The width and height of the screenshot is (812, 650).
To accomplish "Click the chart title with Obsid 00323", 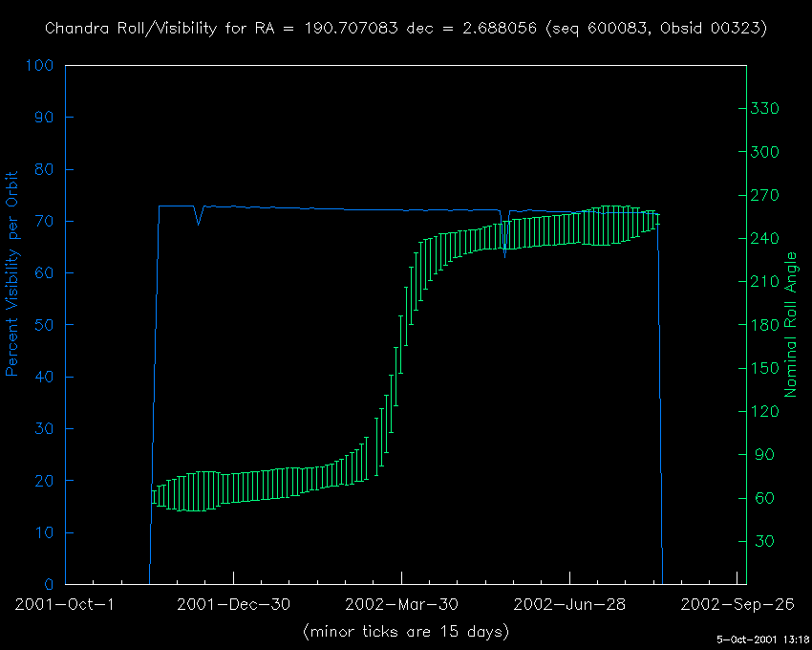I will [x=406, y=29].
